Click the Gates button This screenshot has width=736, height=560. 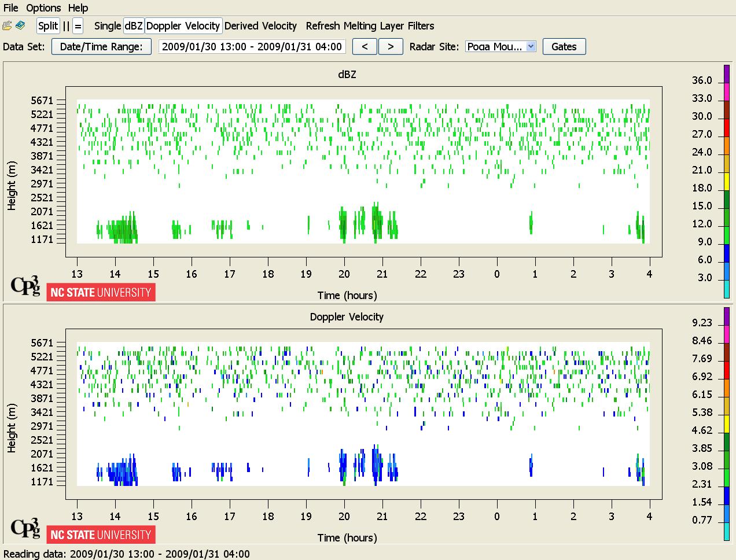point(564,47)
